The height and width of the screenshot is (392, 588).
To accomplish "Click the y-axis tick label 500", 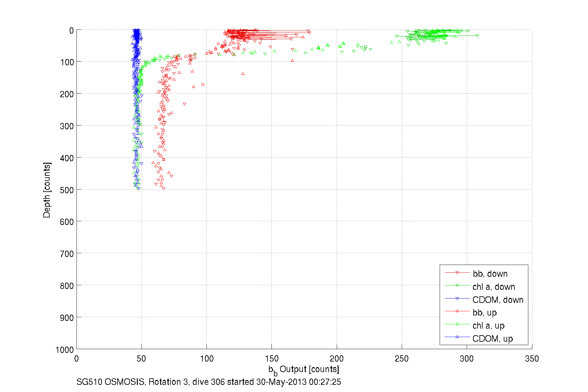I will 67,190.
